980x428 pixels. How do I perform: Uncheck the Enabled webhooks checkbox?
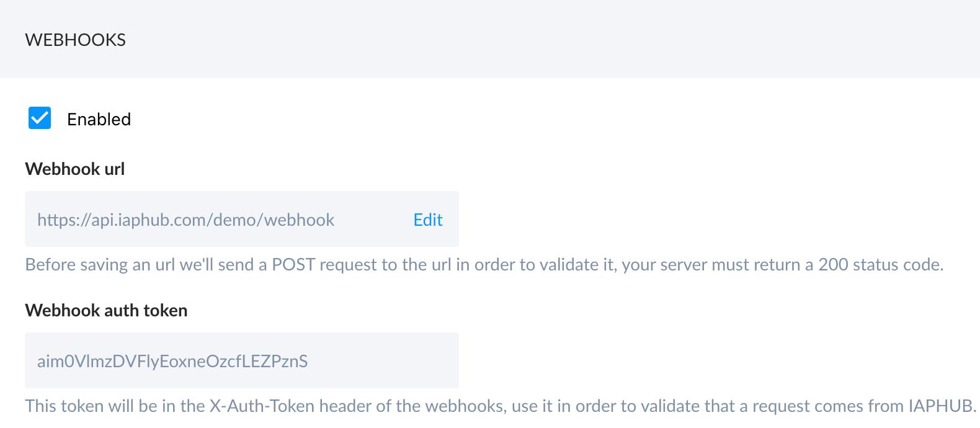pos(40,118)
